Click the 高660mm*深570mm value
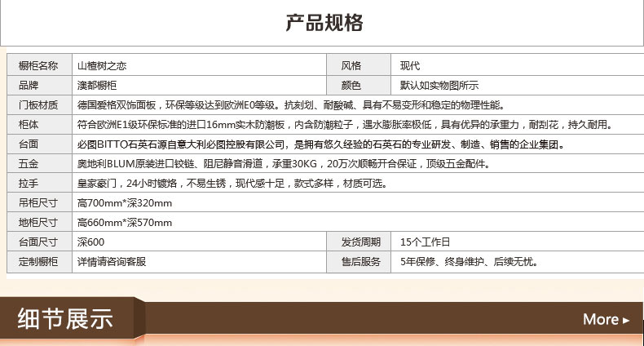Screen dimensions: 644x346 (x=125, y=222)
